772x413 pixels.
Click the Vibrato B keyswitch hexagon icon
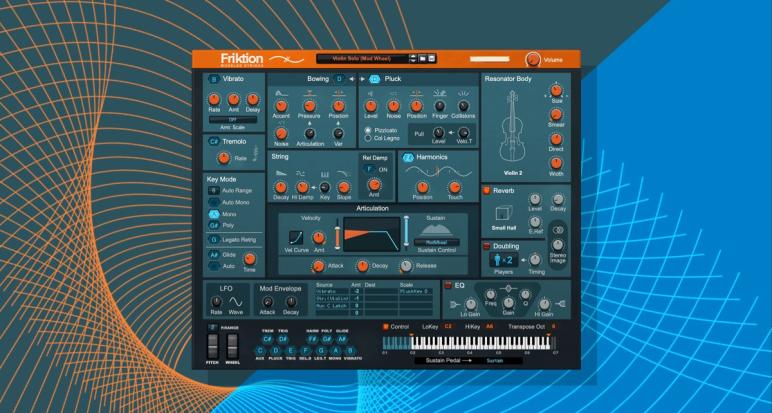(x=214, y=79)
